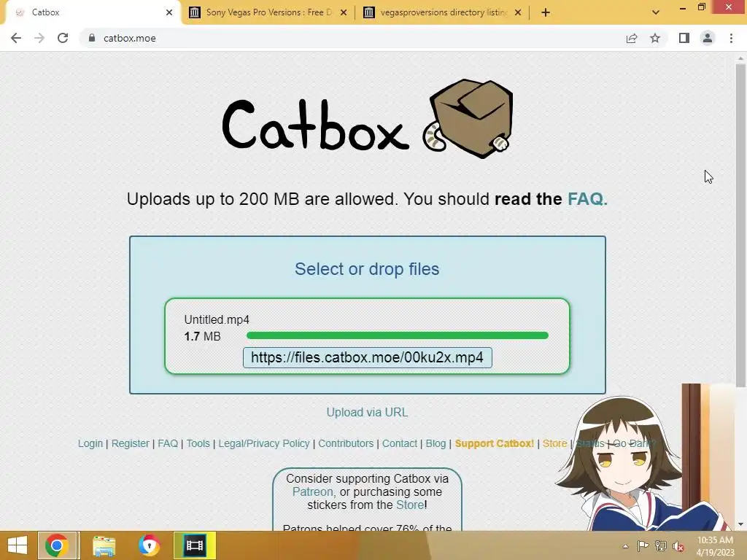Open the Login link
Viewport: 747px width, 560px height.
click(x=90, y=443)
